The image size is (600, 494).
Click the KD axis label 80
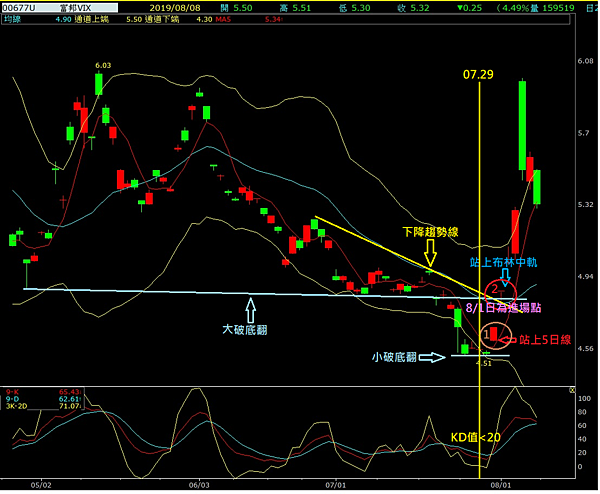click(x=582, y=412)
